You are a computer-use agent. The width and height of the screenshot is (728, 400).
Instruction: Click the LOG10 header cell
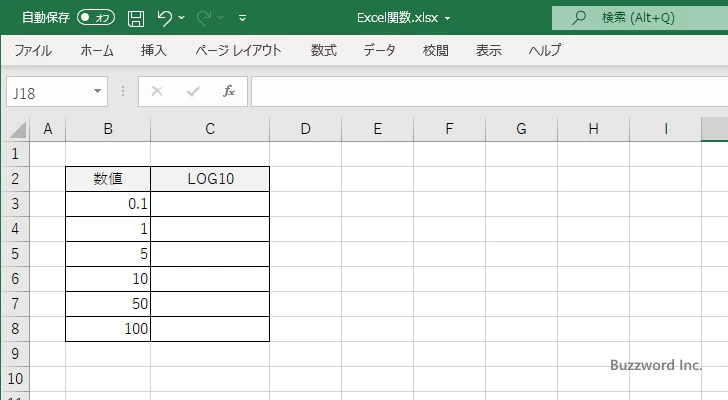pyautogui.click(x=210, y=179)
